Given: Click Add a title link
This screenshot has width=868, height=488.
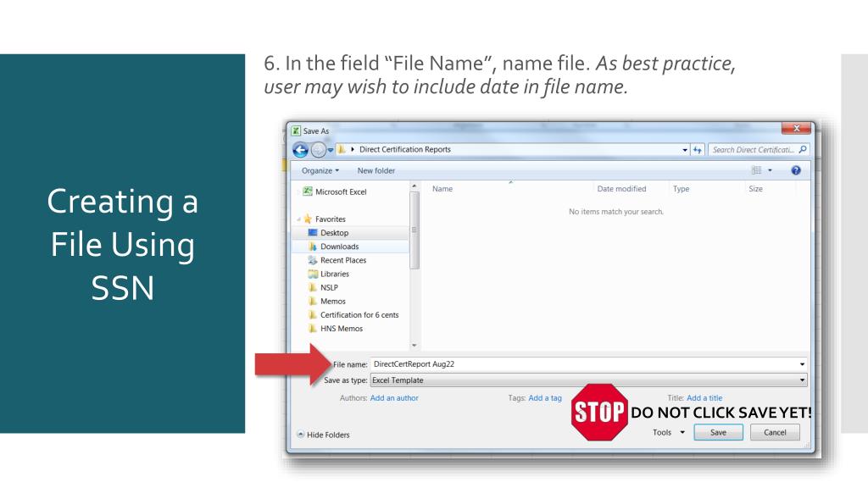Looking at the screenshot, I should (x=704, y=398).
